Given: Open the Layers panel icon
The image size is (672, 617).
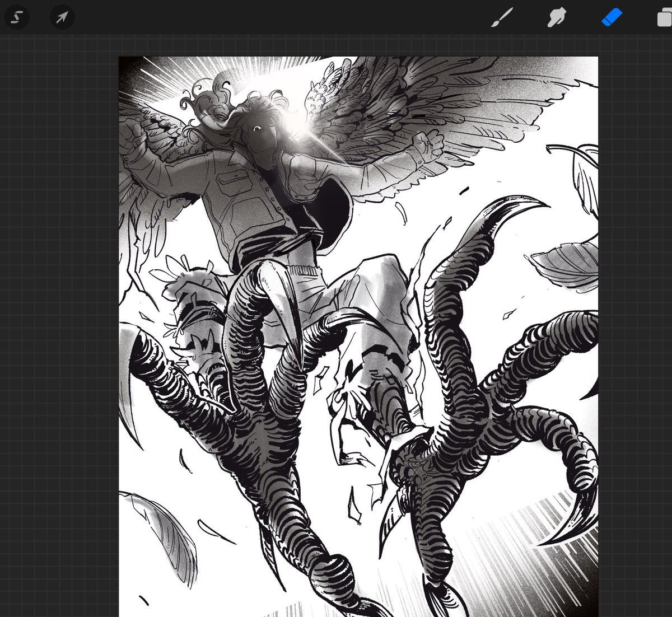Looking at the screenshot, I should (x=665, y=18).
